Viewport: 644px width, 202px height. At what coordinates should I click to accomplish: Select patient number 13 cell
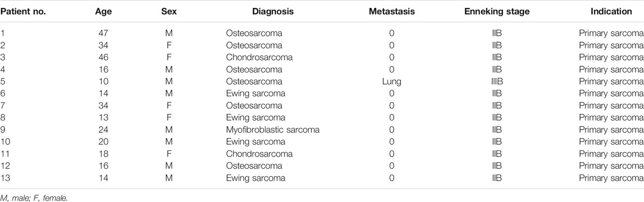click(x=4, y=178)
